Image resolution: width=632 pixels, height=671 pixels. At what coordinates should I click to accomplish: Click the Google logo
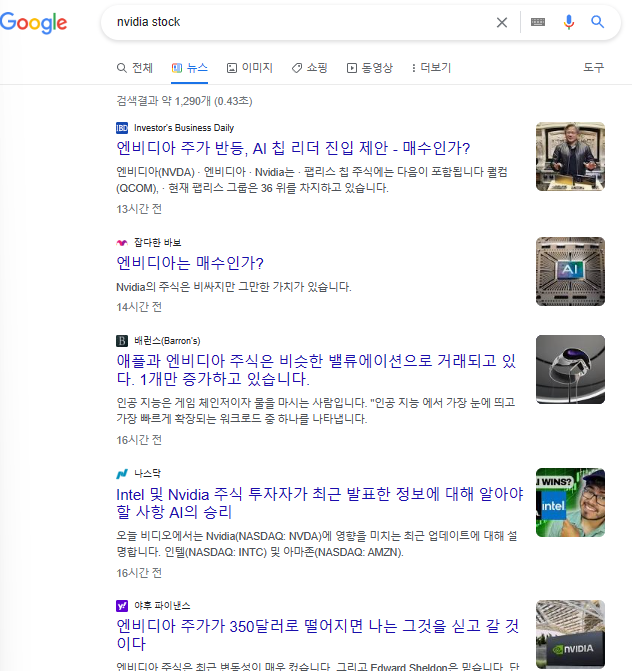point(33,22)
